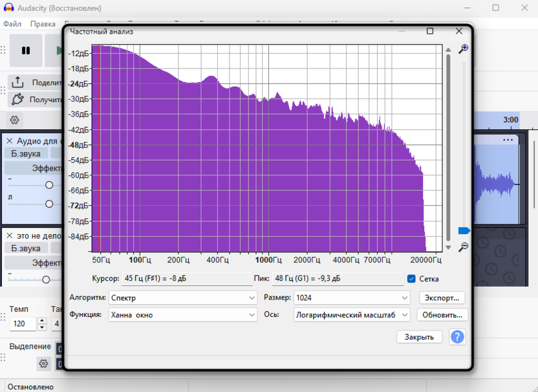This screenshot has height=392, width=538.
Task: Open the selection toolbar gear settings icon
Action: (x=43, y=364)
